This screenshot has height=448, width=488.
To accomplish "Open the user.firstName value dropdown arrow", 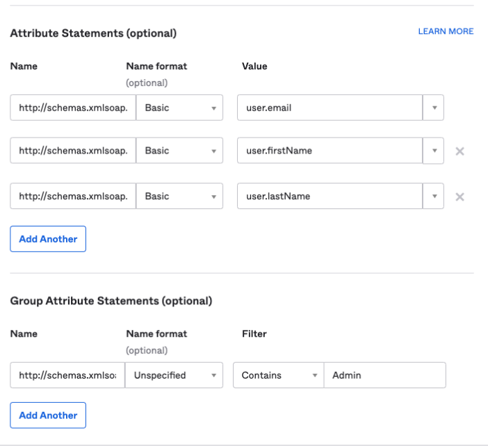I will (434, 151).
